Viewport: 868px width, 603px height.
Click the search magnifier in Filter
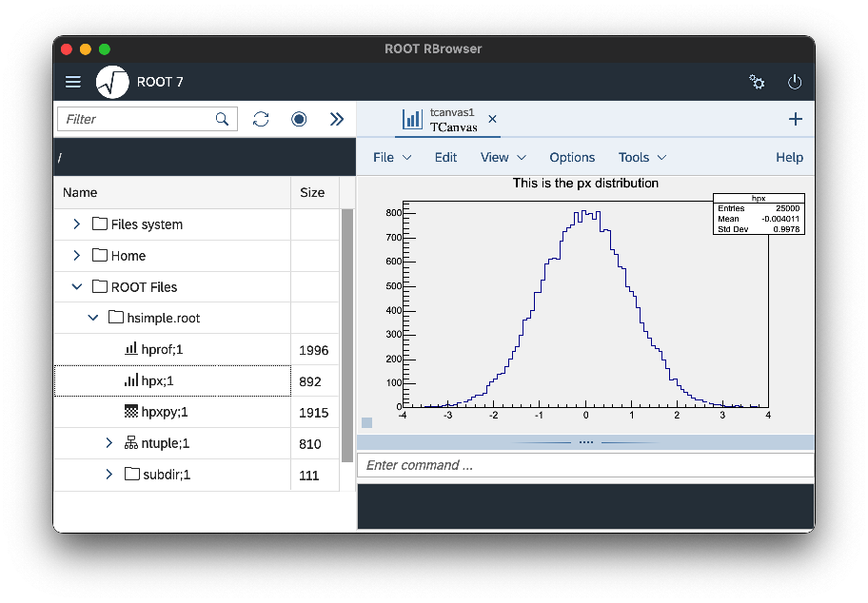pos(222,119)
